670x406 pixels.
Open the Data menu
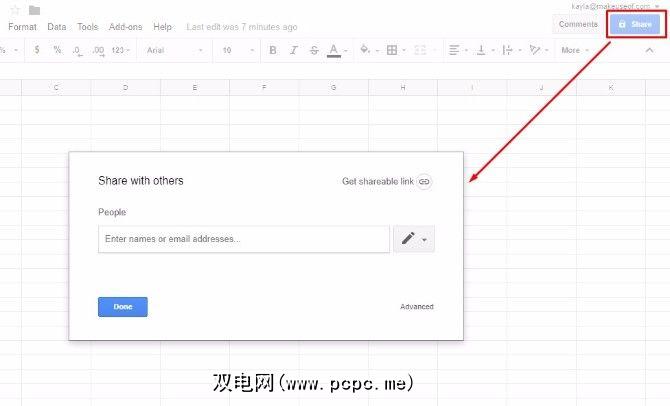[57, 27]
